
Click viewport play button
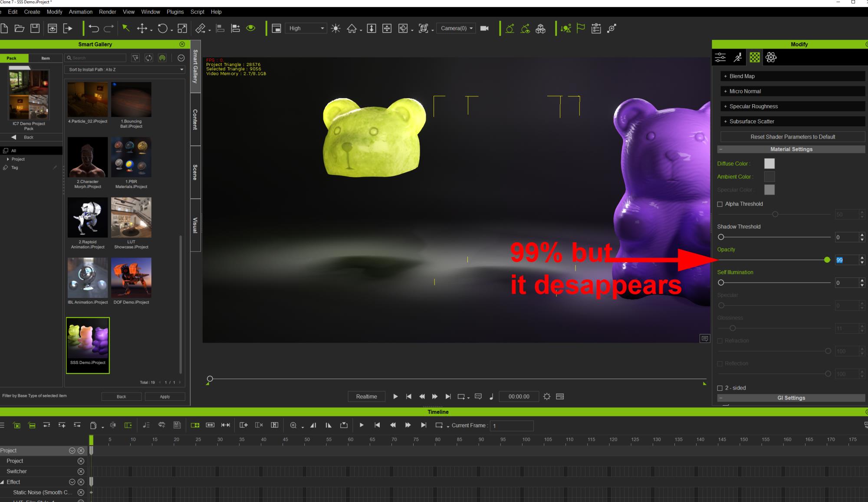pyautogui.click(x=395, y=396)
